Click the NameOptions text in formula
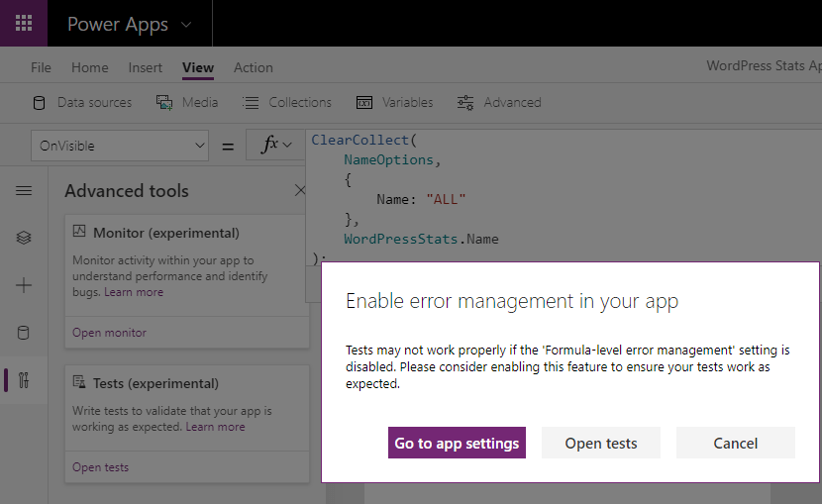Image resolution: width=822 pixels, height=504 pixels. click(388, 159)
